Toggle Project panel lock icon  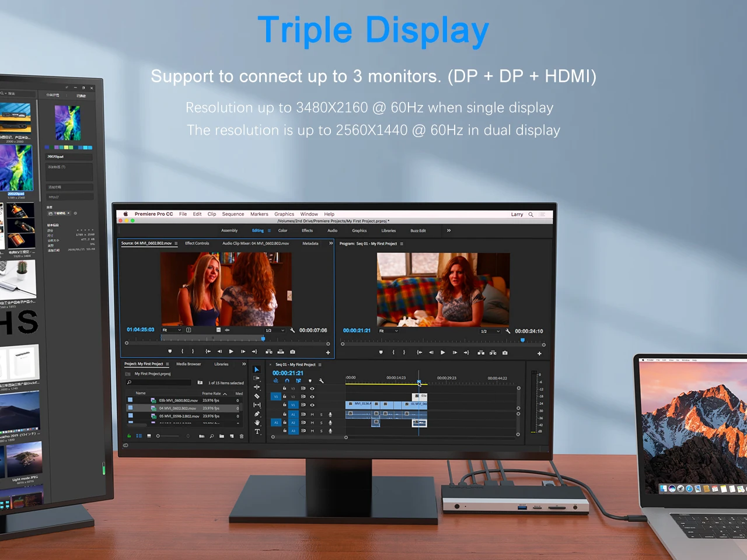click(x=129, y=436)
